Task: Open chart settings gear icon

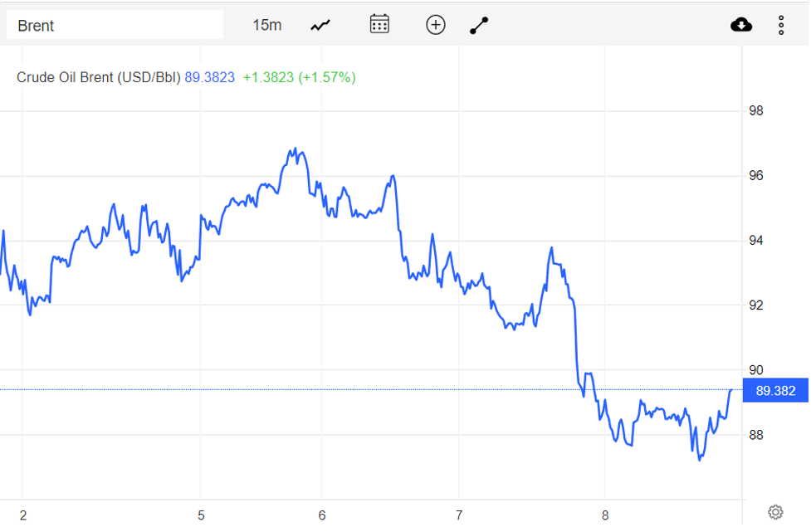Action: click(775, 511)
